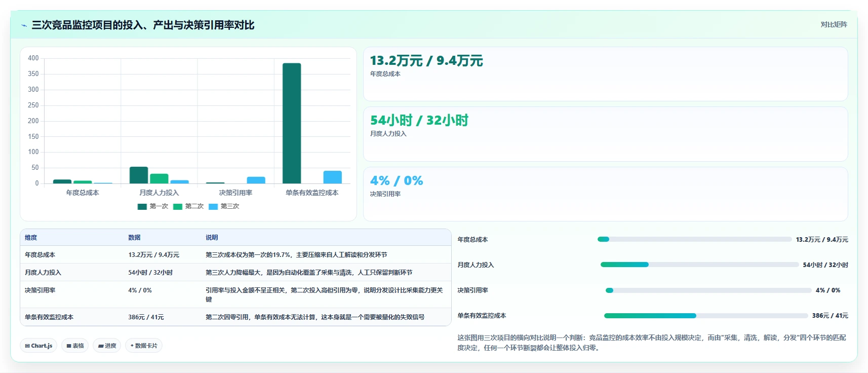Click the 年度总成本 progress bar

tap(695, 239)
